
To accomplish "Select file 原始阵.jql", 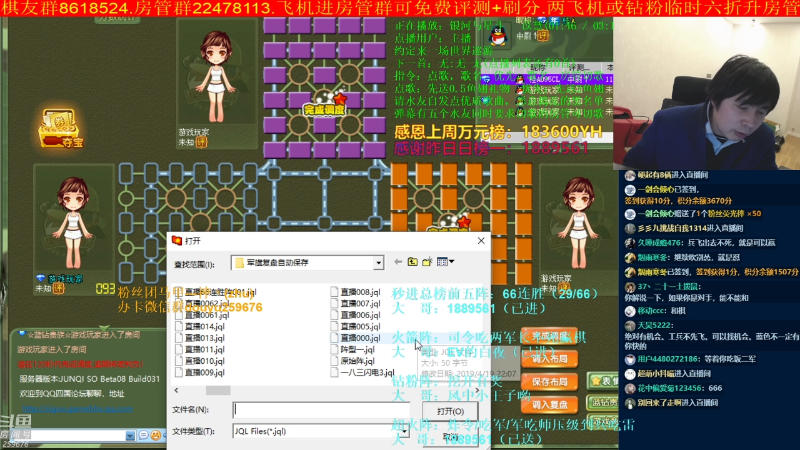I will (353, 361).
